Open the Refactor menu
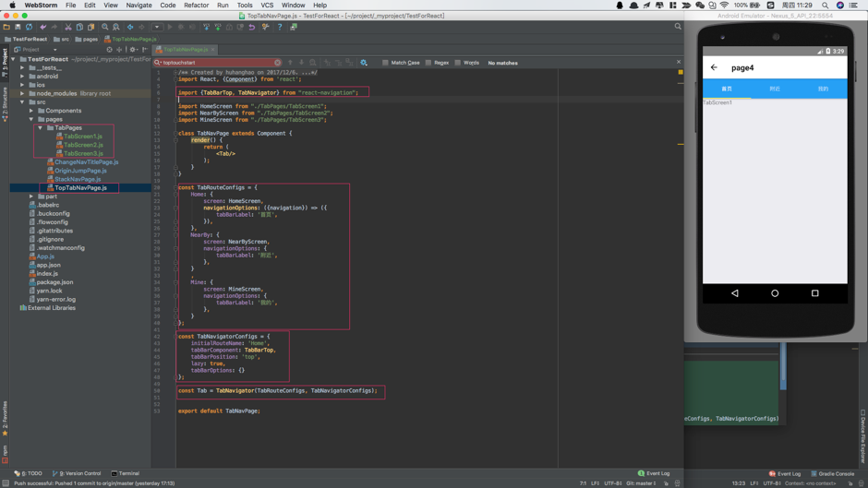 click(x=196, y=6)
